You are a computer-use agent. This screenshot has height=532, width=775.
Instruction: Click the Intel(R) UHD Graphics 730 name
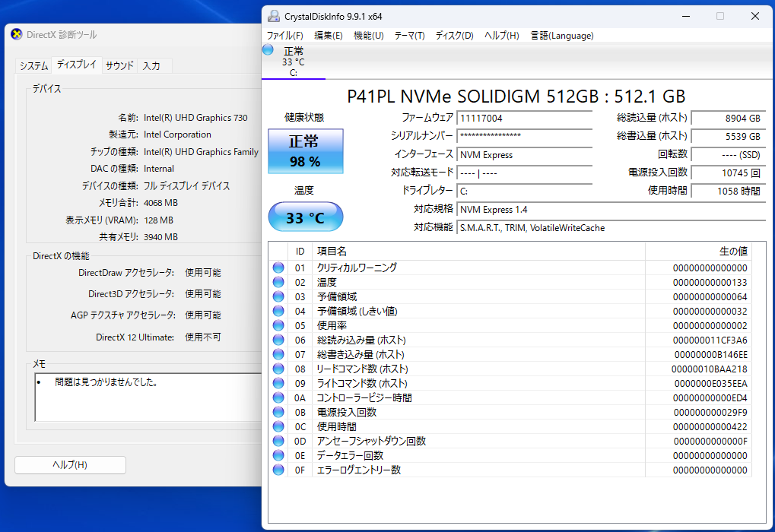point(195,118)
